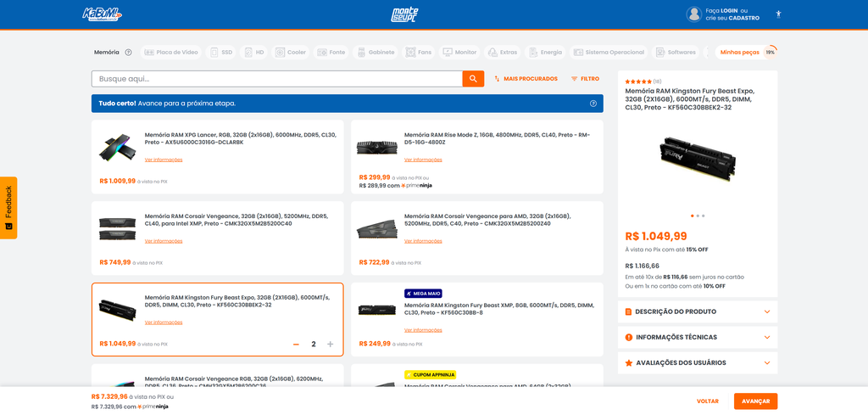The height and width of the screenshot is (415, 868).
Task: Select Kingston Fury Beast XMP 8GB memory
Action: pos(477,320)
